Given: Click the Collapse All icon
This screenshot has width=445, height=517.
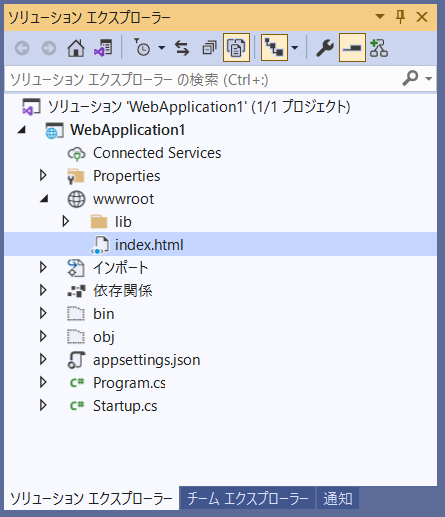Looking at the screenshot, I should click(x=209, y=49).
